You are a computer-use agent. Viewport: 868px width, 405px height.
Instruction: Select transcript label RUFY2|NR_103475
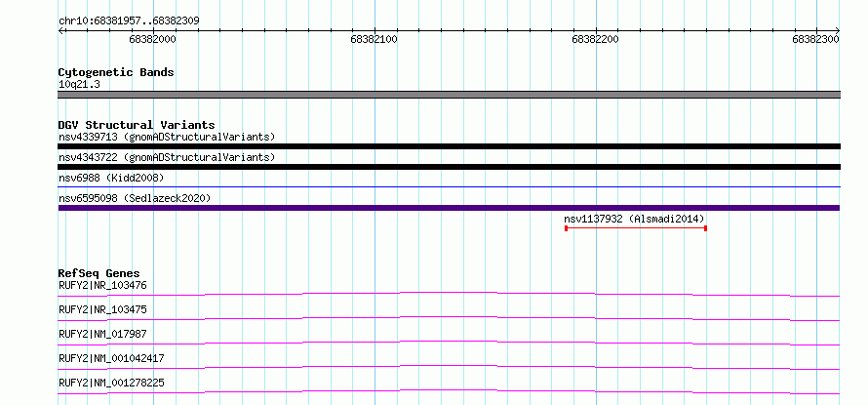[x=102, y=309]
